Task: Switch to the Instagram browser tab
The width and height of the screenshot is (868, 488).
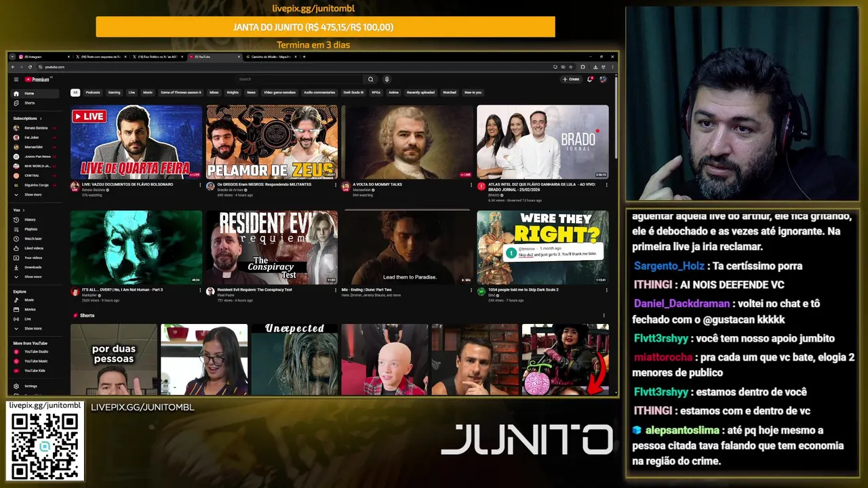Action: tap(43, 57)
